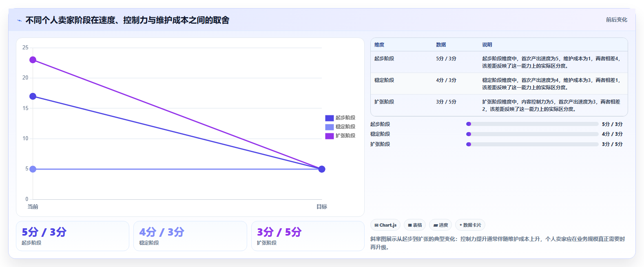Click the 目标 endpoint data point

point(322,169)
